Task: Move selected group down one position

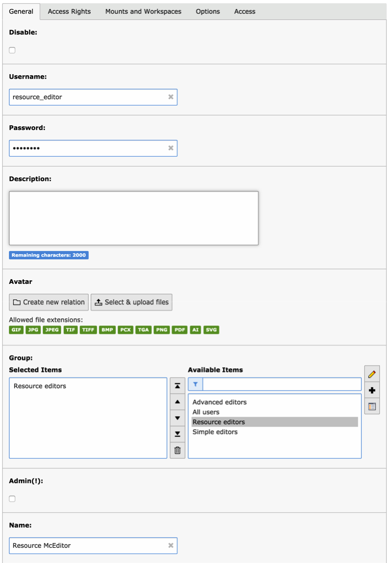Action: click(177, 418)
